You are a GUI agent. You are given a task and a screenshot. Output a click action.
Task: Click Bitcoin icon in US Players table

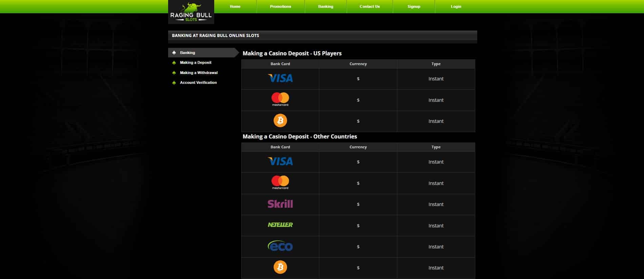(x=280, y=120)
